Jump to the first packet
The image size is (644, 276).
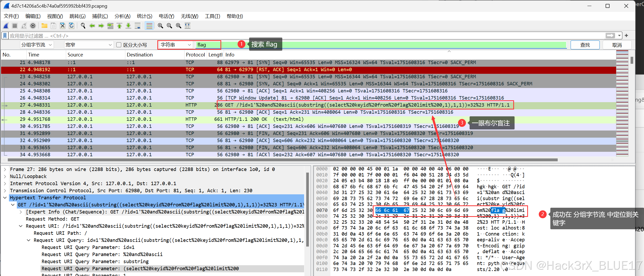coord(119,26)
